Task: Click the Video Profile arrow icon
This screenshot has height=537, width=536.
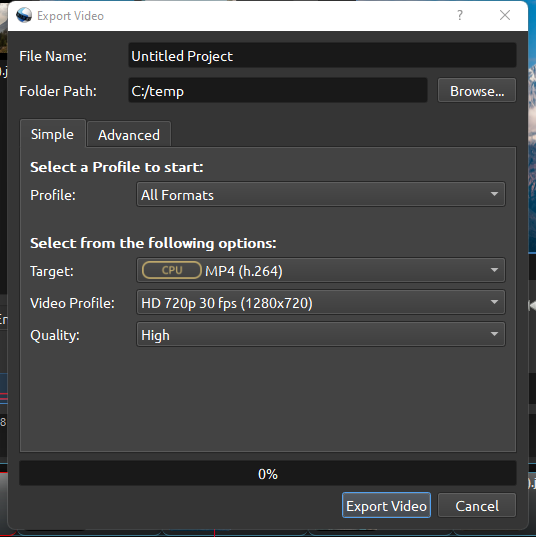Action: [x=494, y=302]
